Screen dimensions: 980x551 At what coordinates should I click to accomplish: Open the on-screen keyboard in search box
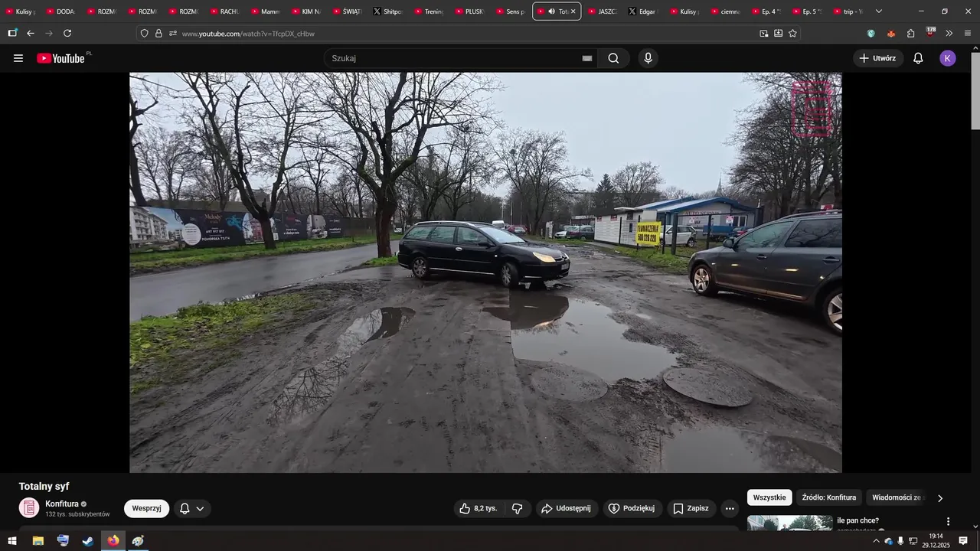pos(587,58)
